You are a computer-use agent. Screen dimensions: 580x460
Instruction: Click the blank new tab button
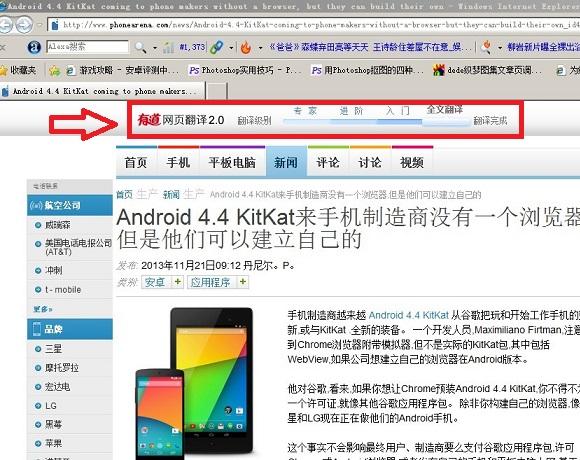point(216,91)
